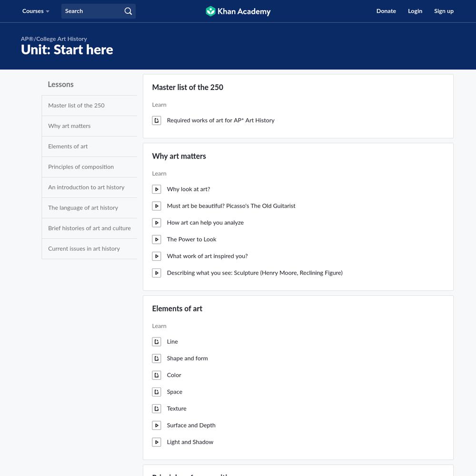Click the play icon next to The Power to Look
This screenshot has height=476, width=476.
(x=157, y=239)
